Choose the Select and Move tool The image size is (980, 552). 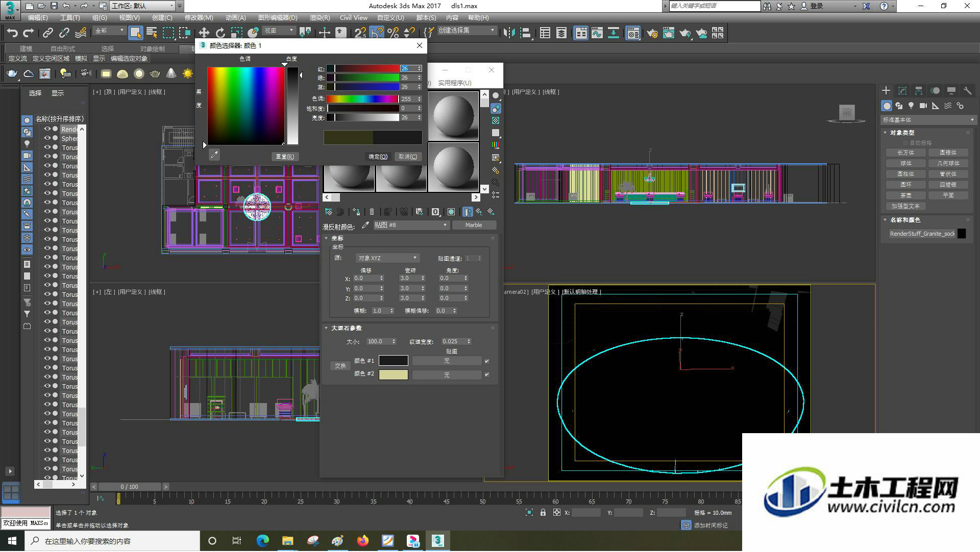point(204,33)
